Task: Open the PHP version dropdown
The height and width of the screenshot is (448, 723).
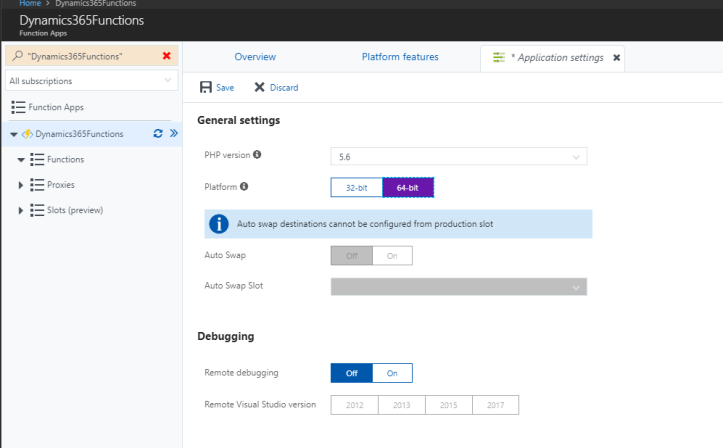Action: pos(459,157)
